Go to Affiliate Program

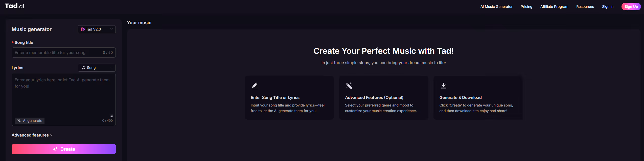(x=554, y=7)
